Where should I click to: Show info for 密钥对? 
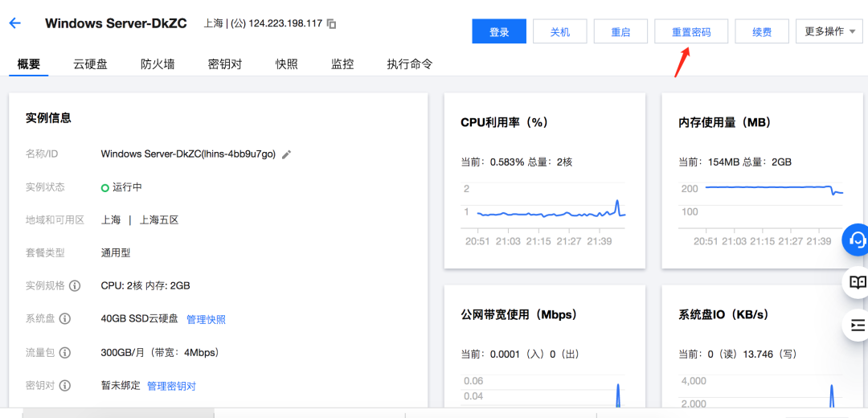coord(65,386)
